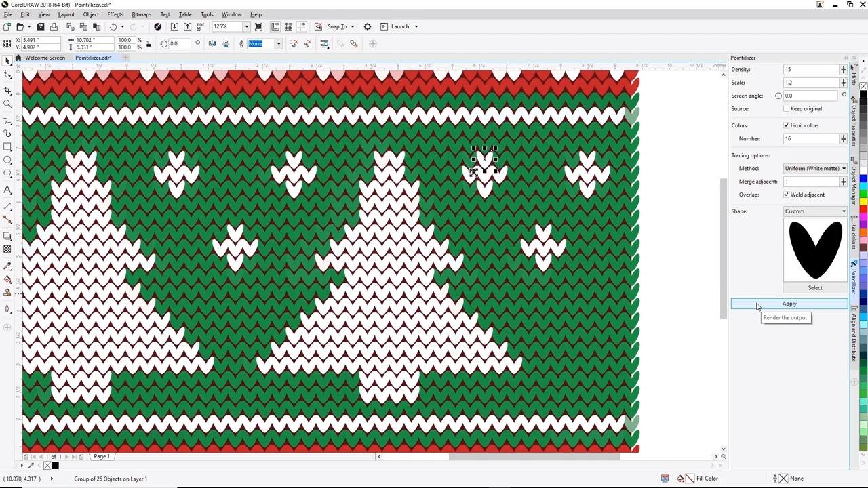Click the Apply button
The height and width of the screenshot is (488, 868).
pyautogui.click(x=789, y=304)
